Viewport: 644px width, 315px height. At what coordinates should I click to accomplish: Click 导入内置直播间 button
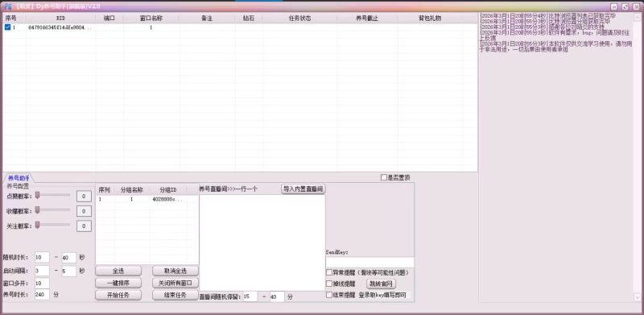pyautogui.click(x=303, y=189)
